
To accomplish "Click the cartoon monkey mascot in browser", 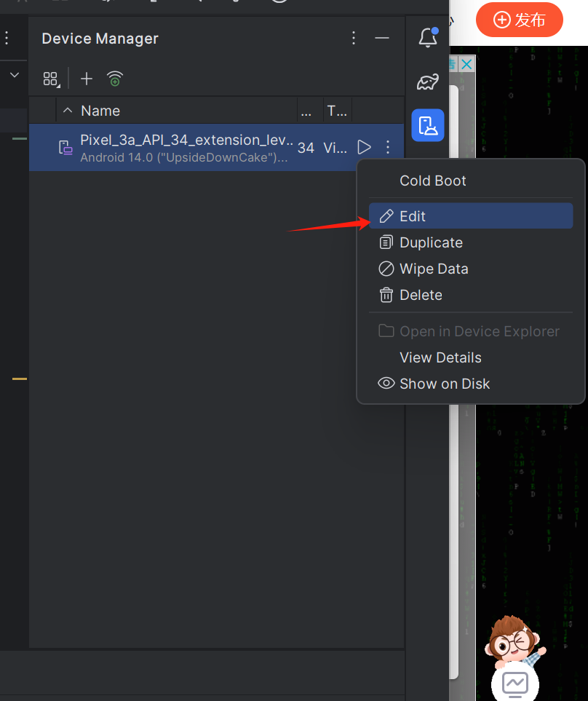I will (x=515, y=643).
